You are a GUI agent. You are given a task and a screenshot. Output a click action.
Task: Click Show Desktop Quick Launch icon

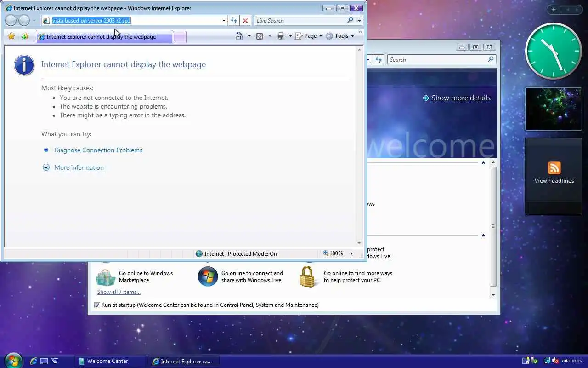pos(44,361)
